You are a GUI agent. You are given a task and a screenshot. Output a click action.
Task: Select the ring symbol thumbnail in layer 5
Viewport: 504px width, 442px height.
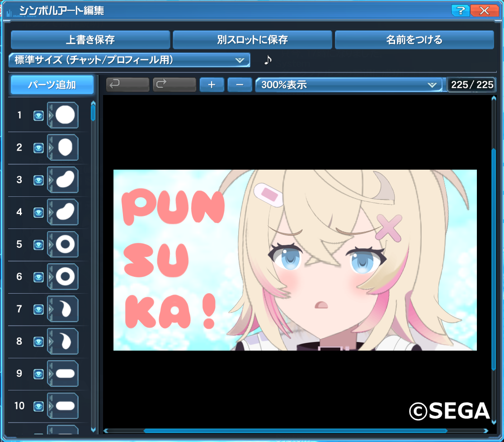[65, 244]
